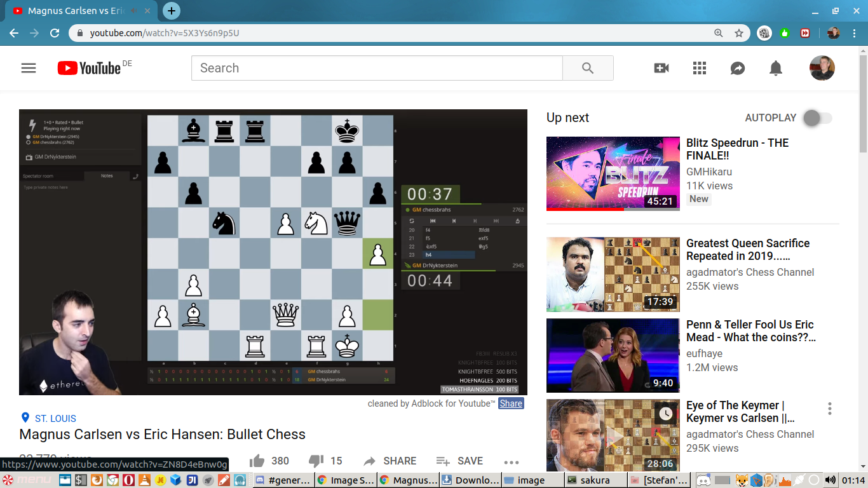This screenshot has width=868, height=488.
Task: Click the system tray volume speaker icon
Action: (x=831, y=480)
